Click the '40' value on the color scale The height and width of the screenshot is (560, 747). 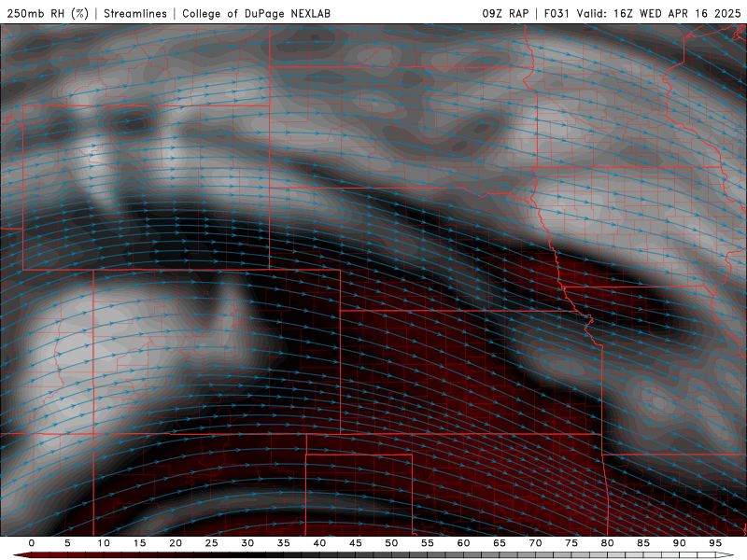[x=319, y=543]
